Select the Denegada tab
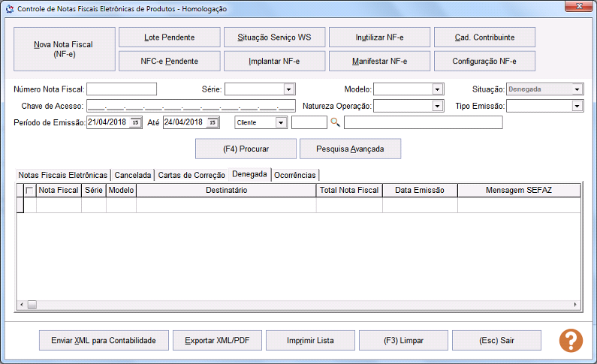The image size is (597, 364). 250,174
